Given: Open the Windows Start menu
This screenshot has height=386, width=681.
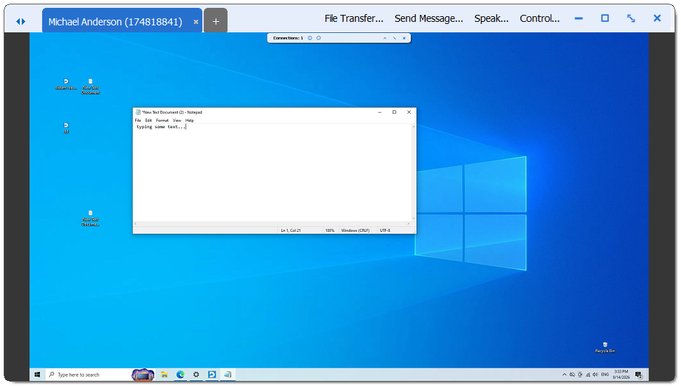Looking at the screenshot, I should click(37, 374).
